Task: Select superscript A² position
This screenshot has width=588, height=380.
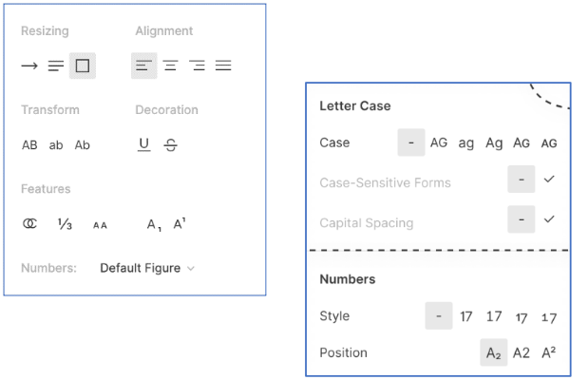Action: tap(548, 353)
